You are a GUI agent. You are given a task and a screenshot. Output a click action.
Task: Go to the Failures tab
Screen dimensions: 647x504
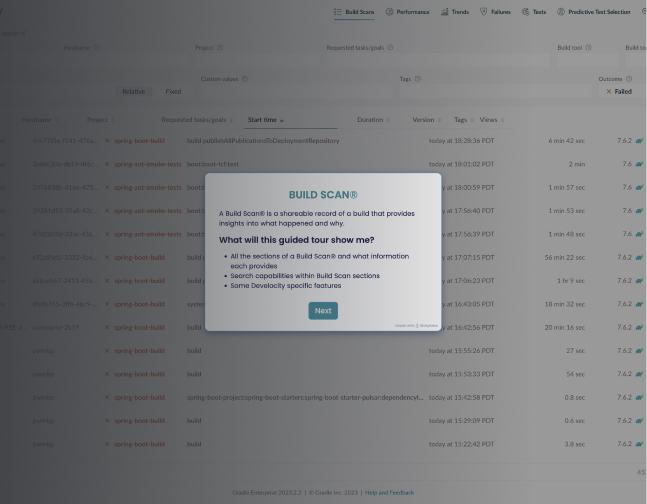495,12
